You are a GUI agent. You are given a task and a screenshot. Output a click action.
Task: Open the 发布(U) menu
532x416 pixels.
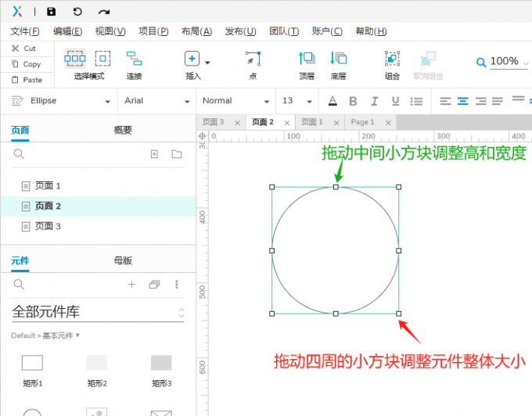pos(240,31)
